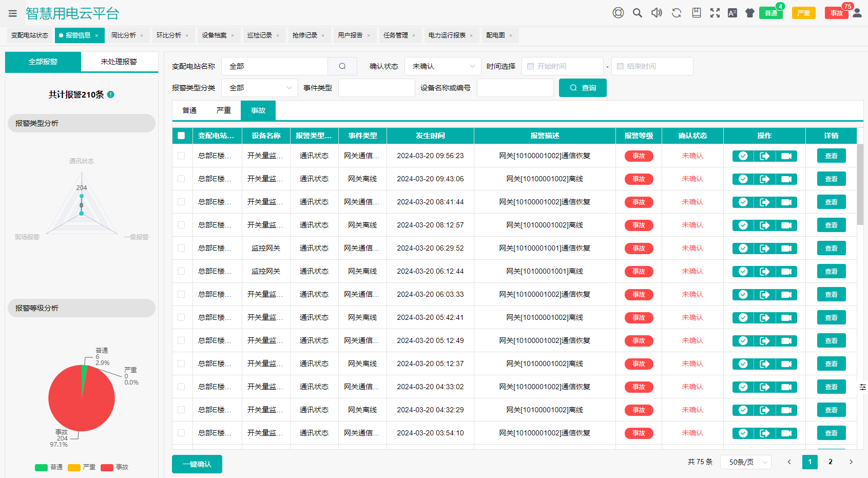Close the 同比分析 tab
The width and height of the screenshot is (868, 478).
142,35
